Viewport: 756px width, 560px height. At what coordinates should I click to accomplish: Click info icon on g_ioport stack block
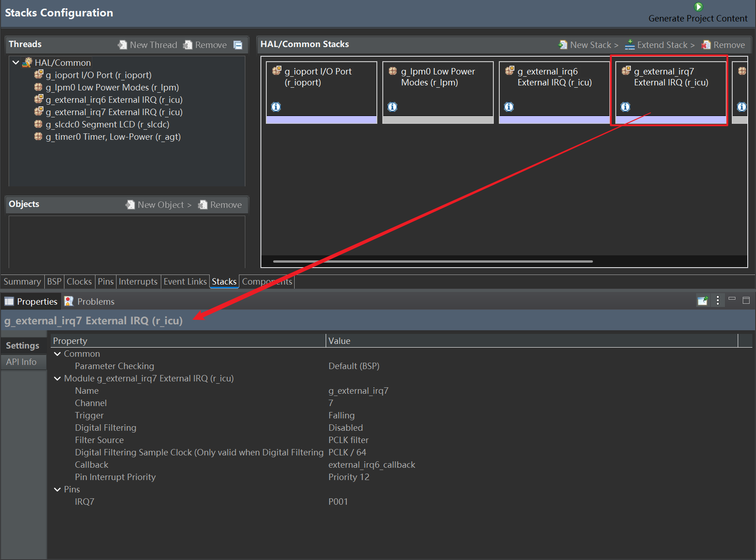276,106
